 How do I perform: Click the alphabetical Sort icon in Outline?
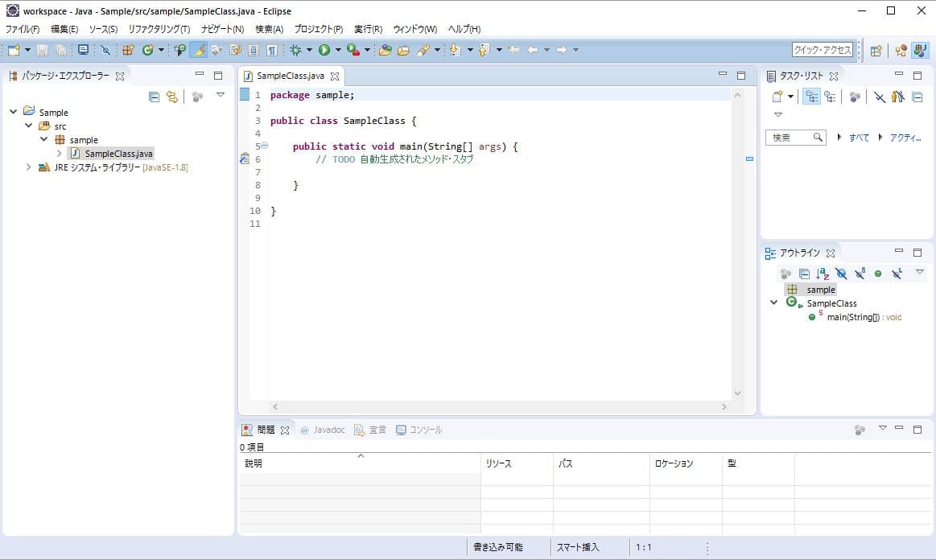pyautogui.click(x=822, y=274)
